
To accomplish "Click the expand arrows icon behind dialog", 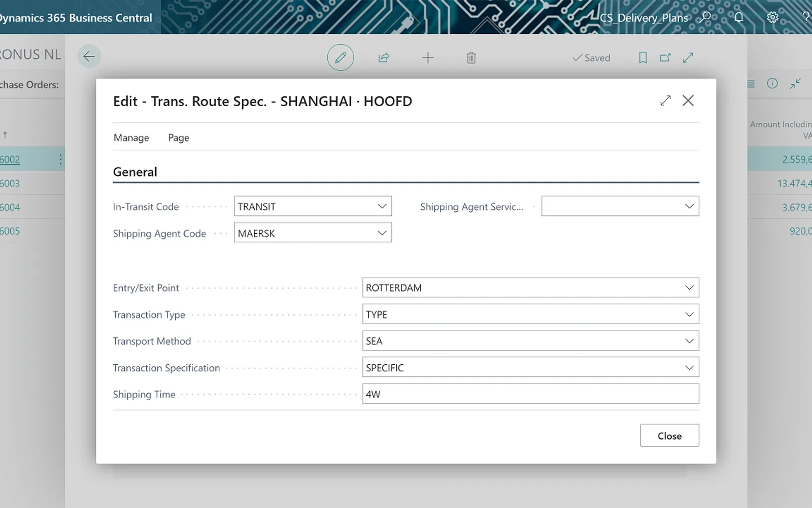I will coord(688,57).
